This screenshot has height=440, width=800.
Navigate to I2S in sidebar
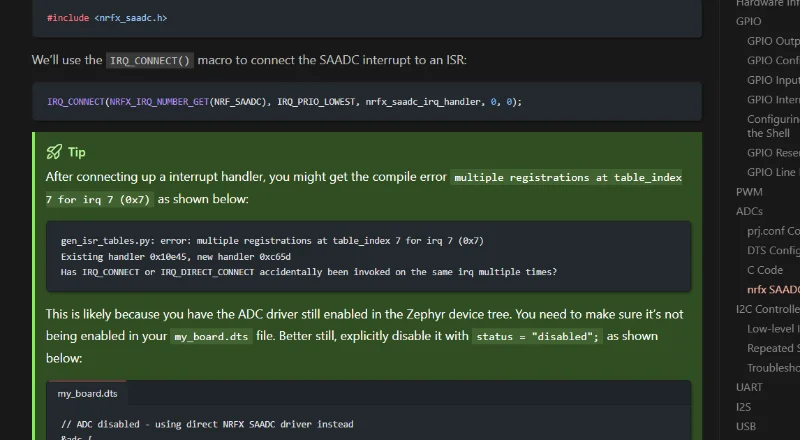tap(745, 407)
